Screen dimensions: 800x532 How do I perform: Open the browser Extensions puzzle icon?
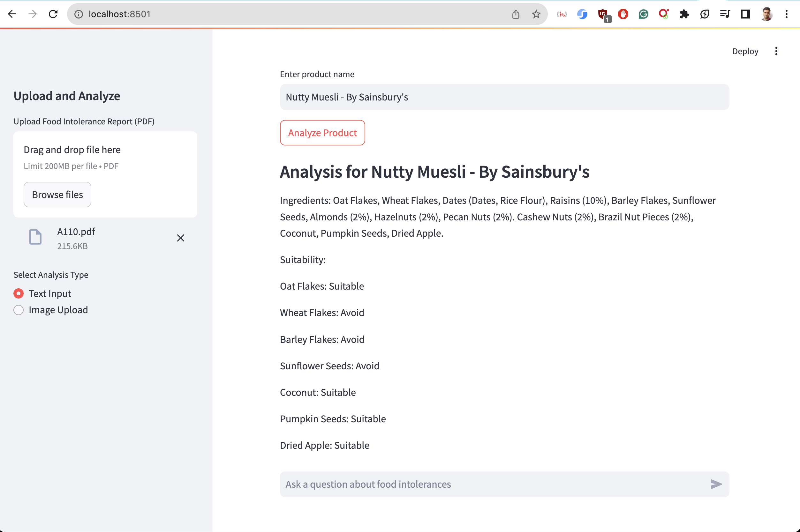tap(684, 14)
